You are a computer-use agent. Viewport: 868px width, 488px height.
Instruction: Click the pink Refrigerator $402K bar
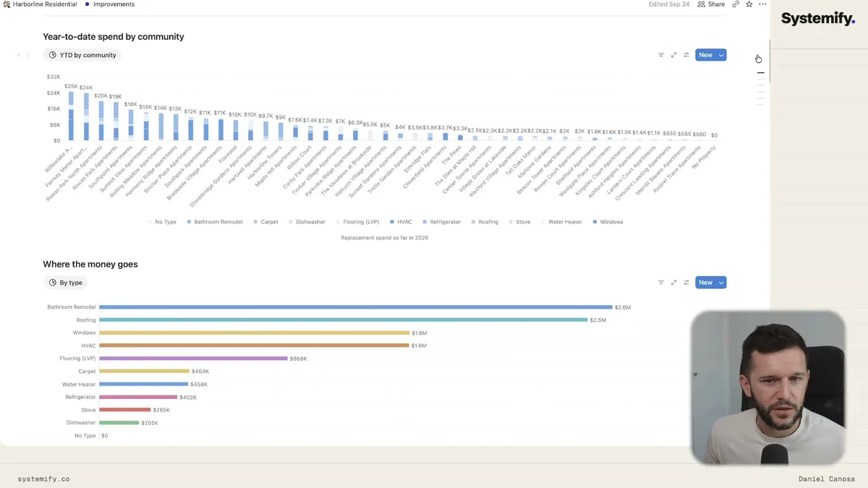click(138, 397)
